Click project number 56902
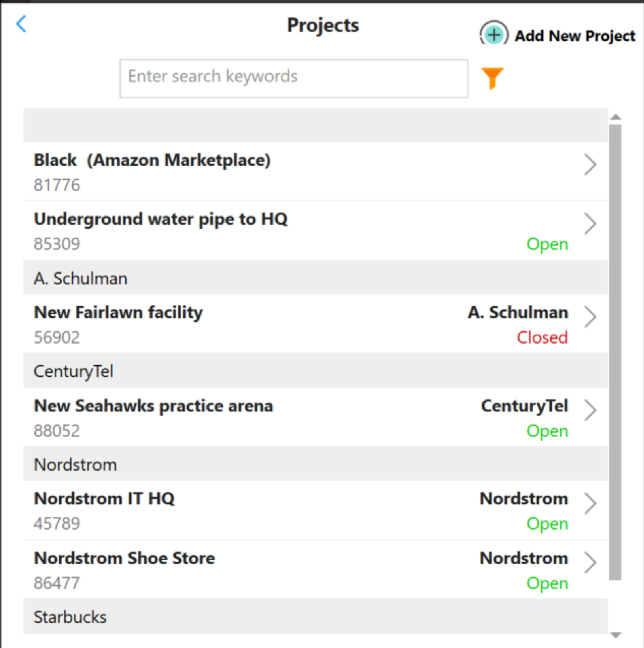 click(x=57, y=338)
